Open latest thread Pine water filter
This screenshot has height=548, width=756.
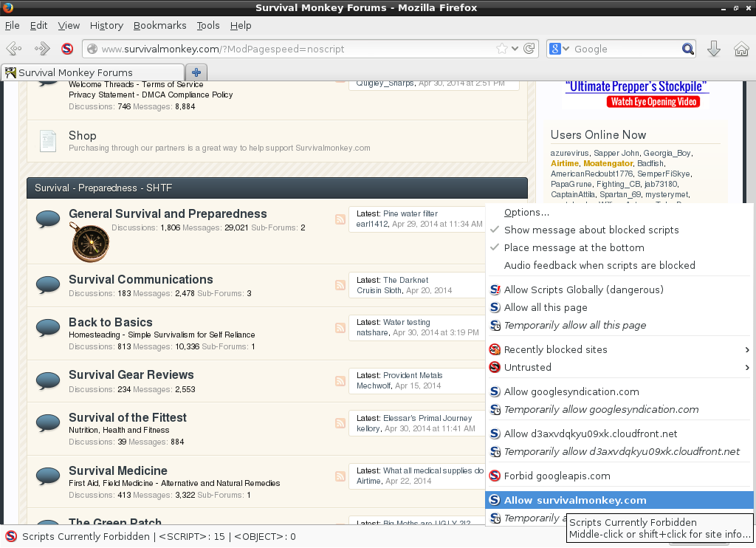pos(410,213)
